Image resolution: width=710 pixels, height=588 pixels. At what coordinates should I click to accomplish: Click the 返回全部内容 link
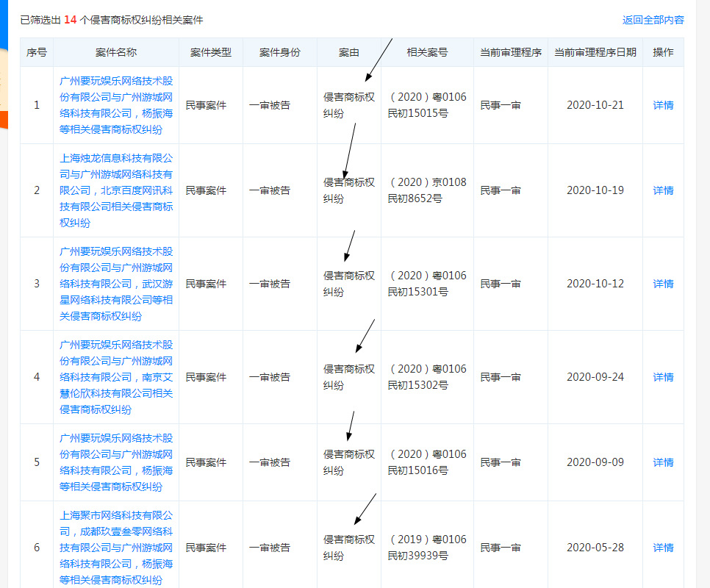click(x=653, y=20)
